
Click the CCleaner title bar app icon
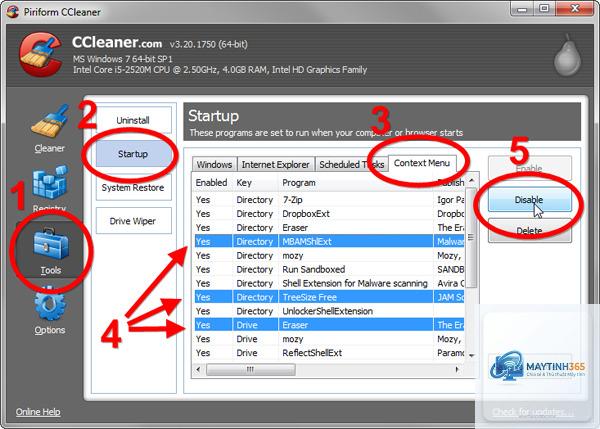coord(12,11)
